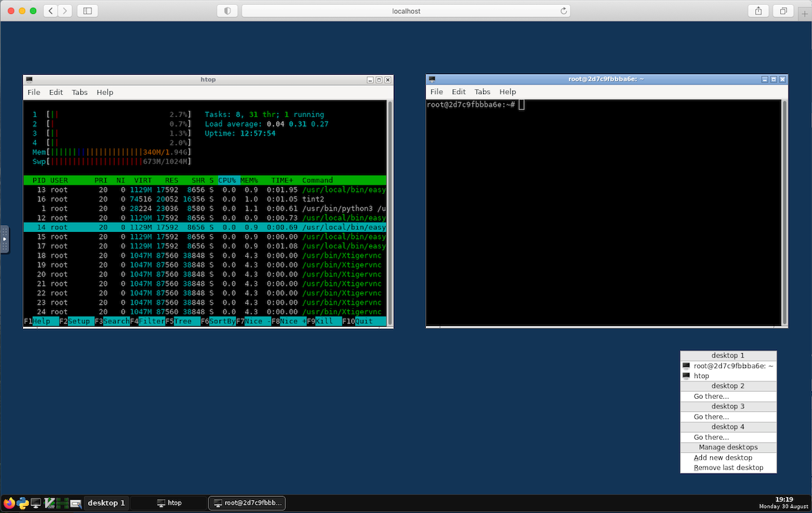Open a new Safari tab
Image resolution: width=812 pixels, height=513 pixels.
coord(805,12)
